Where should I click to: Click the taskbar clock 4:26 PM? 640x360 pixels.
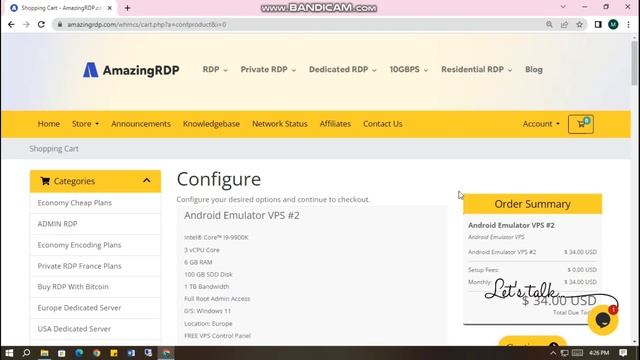point(599,353)
